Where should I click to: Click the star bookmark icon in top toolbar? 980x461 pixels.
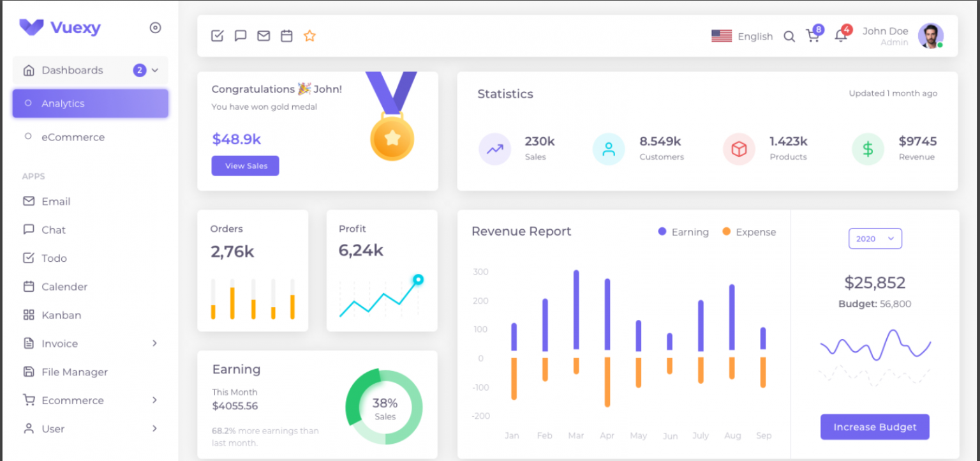309,36
